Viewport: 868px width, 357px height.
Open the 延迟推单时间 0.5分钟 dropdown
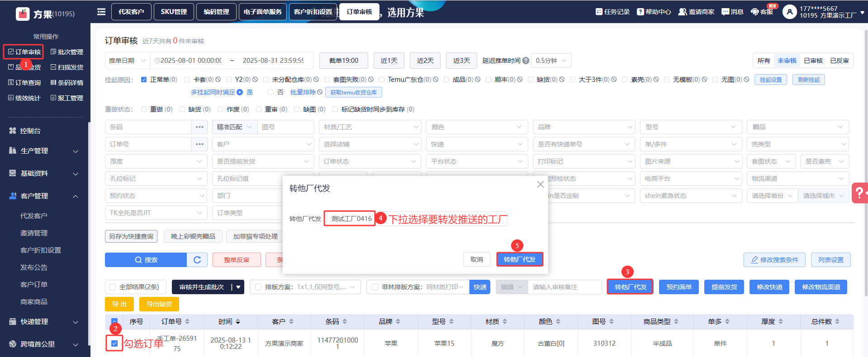click(x=551, y=61)
